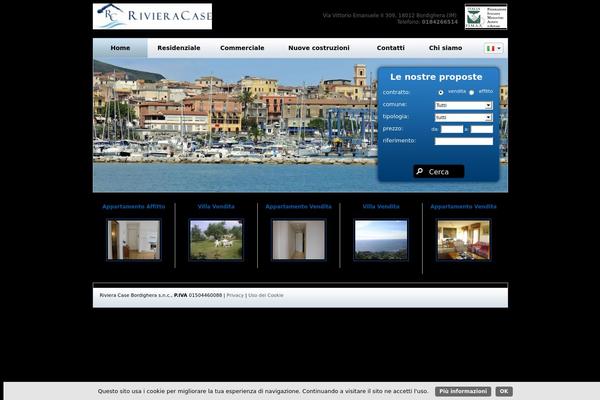Click the magnifier icon in Cerca button
Screen dimensions: 600x400
420,171
